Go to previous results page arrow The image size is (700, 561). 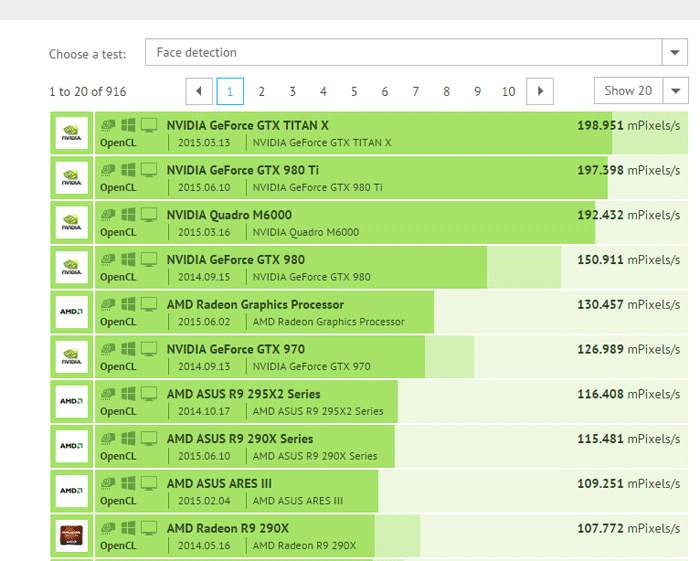[199, 91]
